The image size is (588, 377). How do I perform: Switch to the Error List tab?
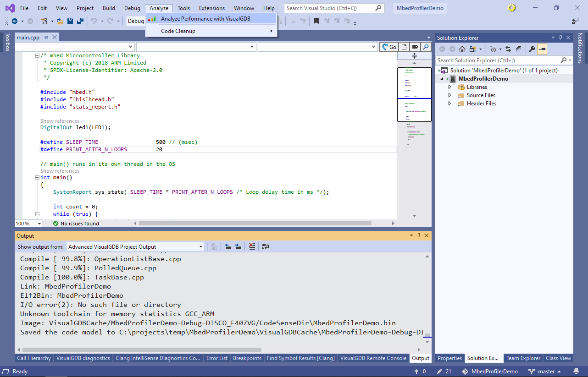click(x=217, y=358)
